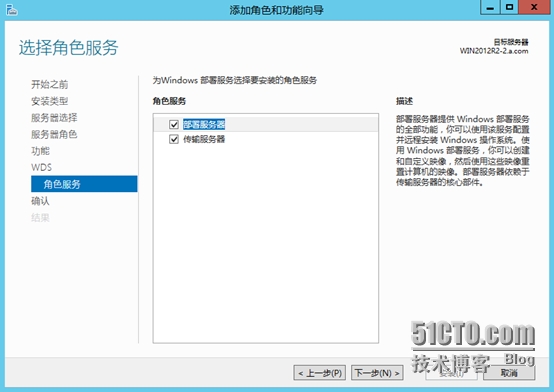Uncheck the 传输服务器 checkbox
Image resolution: width=554 pixels, height=392 pixels.
point(174,139)
